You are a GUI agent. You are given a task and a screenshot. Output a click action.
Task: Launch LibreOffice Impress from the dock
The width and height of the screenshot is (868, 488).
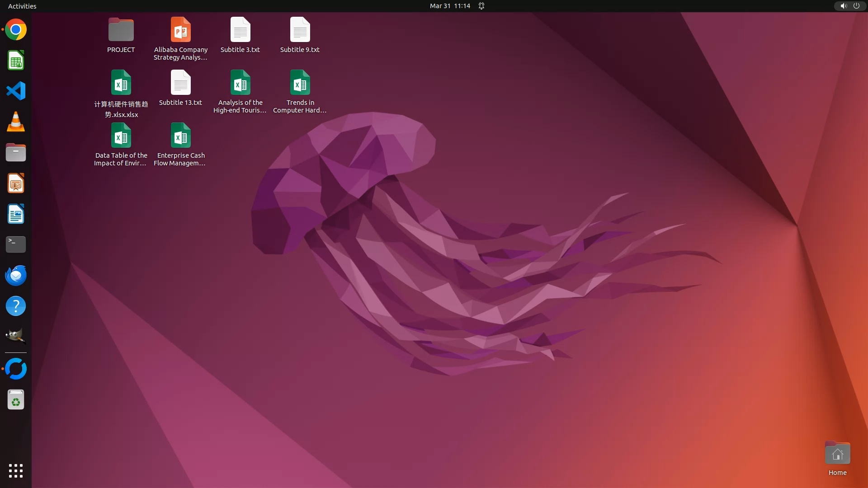pos(16,183)
